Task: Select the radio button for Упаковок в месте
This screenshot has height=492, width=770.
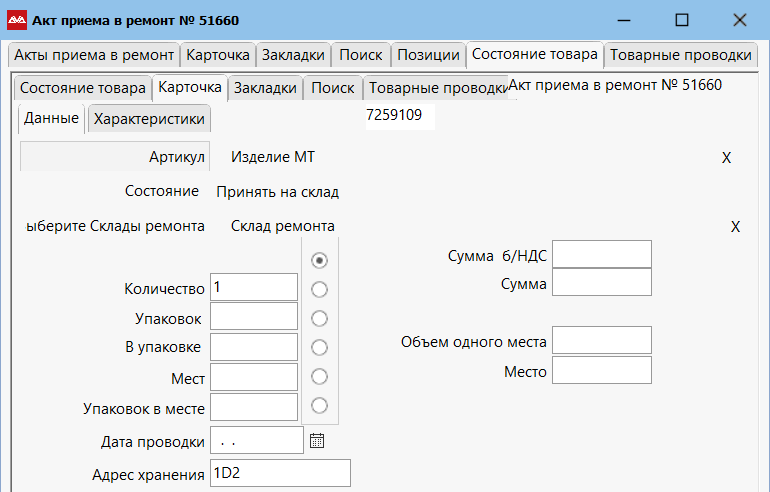Action: [x=320, y=405]
